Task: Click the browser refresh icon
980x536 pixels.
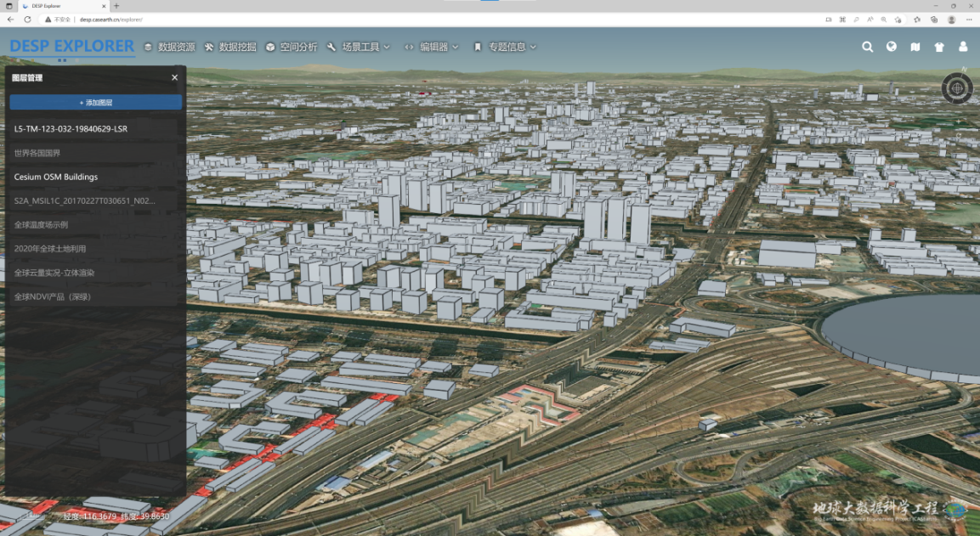Action: 27,19
